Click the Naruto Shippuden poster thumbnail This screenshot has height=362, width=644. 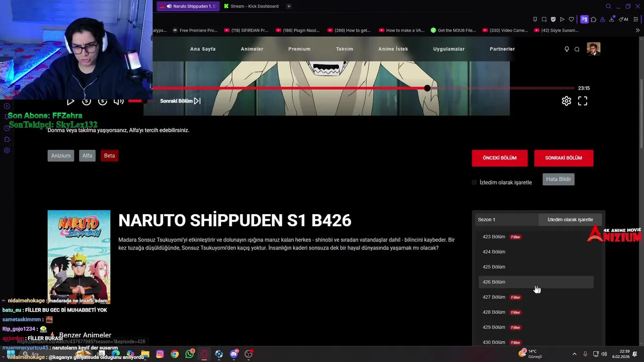pyautogui.click(x=79, y=257)
